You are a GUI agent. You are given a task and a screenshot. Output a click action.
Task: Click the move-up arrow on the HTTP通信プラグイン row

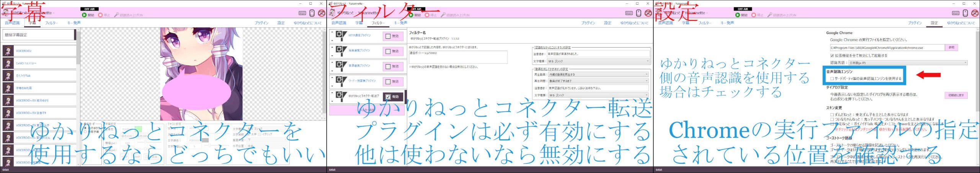click(x=332, y=32)
